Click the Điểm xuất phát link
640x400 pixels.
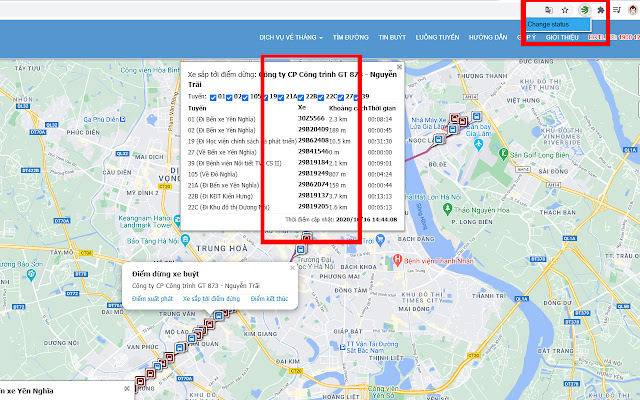point(152,299)
